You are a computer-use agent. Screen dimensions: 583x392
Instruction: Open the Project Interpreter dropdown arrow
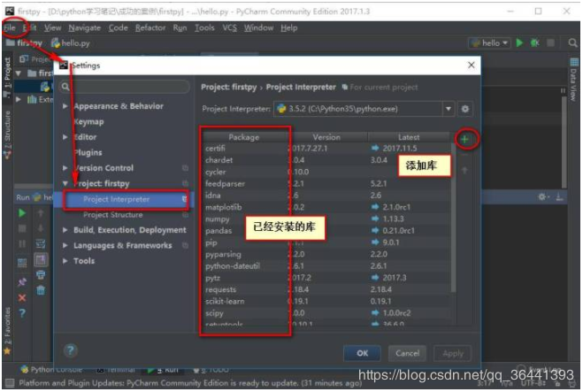(x=449, y=109)
